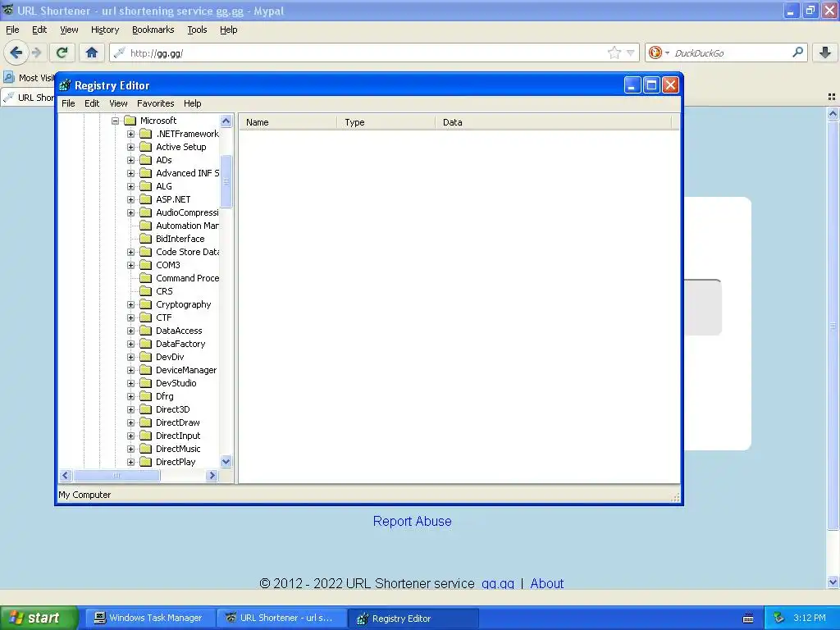Open the tab list grid icon in Mypal

(832, 97)
